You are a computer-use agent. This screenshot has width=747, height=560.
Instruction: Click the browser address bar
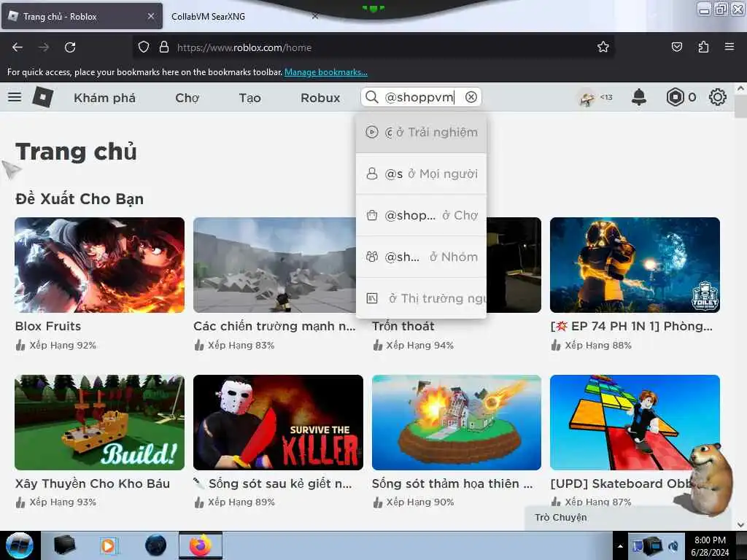373,47
